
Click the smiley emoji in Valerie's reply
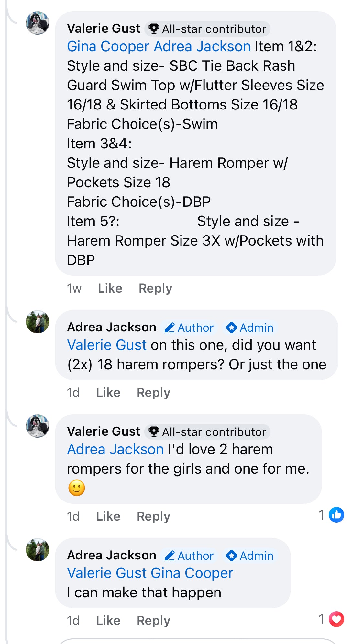[77, 488]
